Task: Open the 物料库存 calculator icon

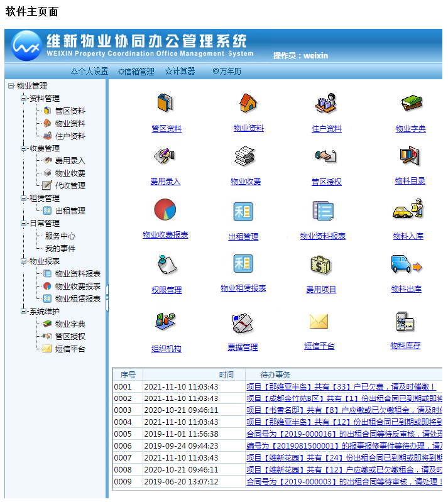Action: point(405,322)
